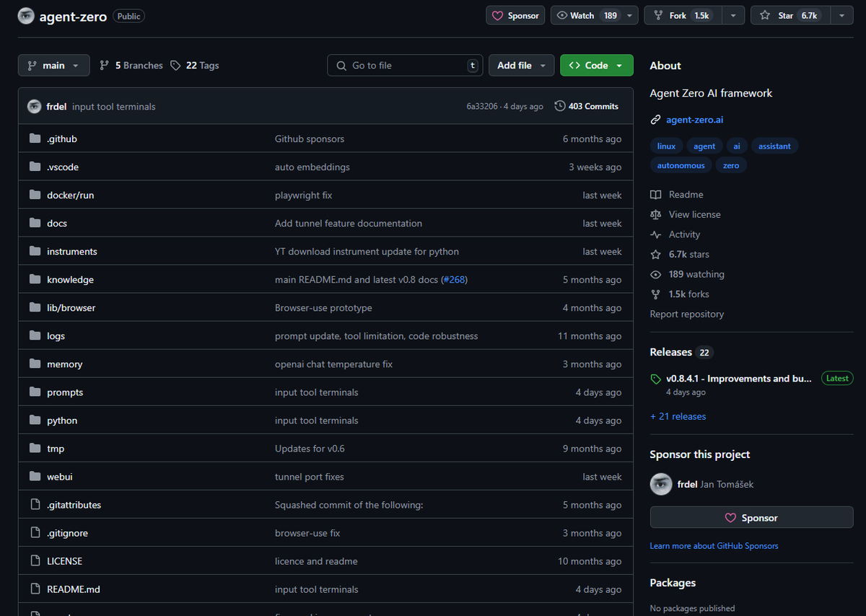Open the 'Browser-use prototype' commit message
Screen dimensions: 866x616
[323, 308]
